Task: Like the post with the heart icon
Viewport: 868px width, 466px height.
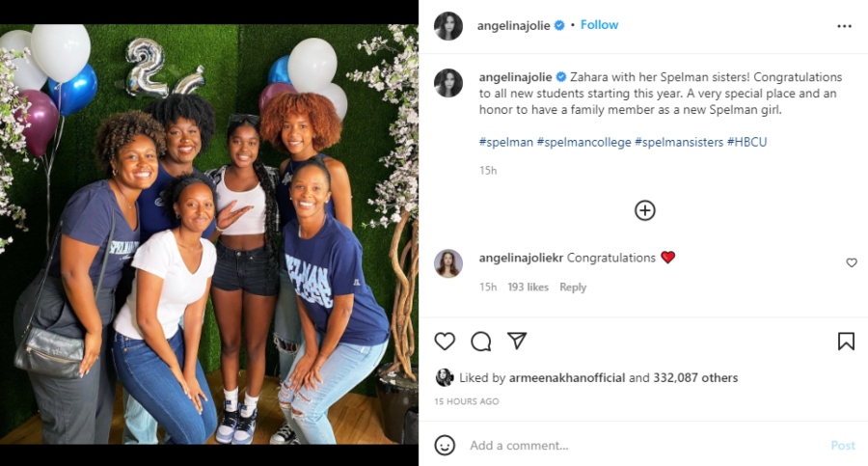Action: point(445,341)
